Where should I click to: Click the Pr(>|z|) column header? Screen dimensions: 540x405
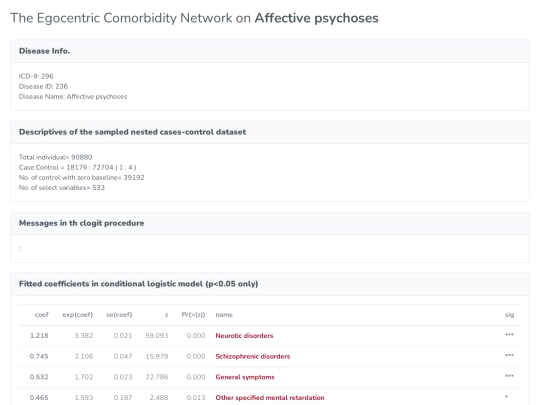coord(193,315)
